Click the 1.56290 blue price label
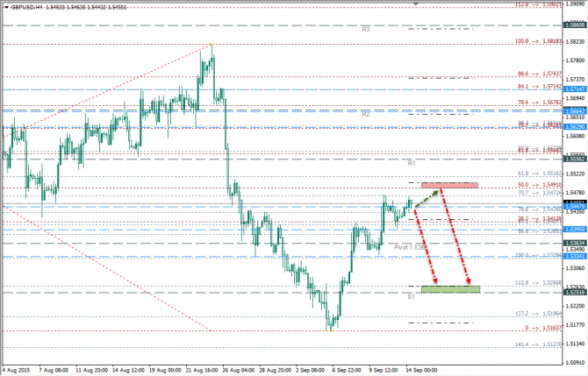The width and height of the screenshot is (588, 376). (x=575, y=126)
